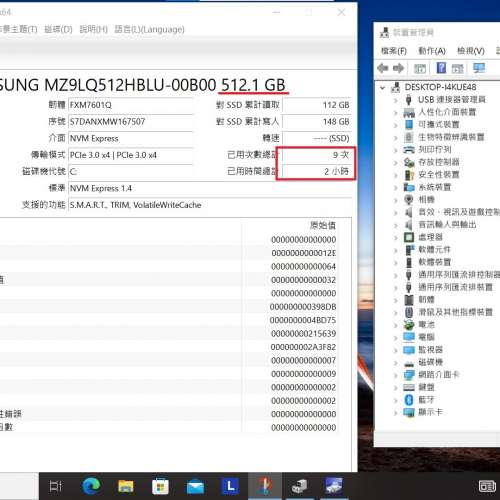This screenshot has width=500, height=500.
Task: Open the 檢視(V) menu in Device Manager
Action: (x=471, y=51)
